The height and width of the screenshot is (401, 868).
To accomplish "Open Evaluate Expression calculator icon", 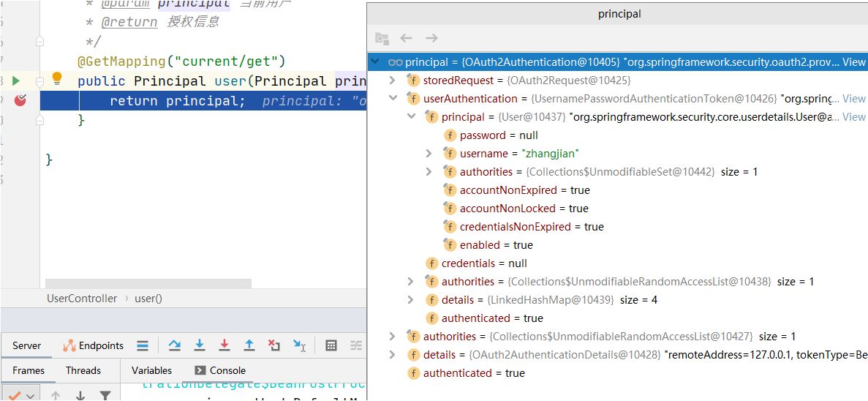I will (331, 345).
